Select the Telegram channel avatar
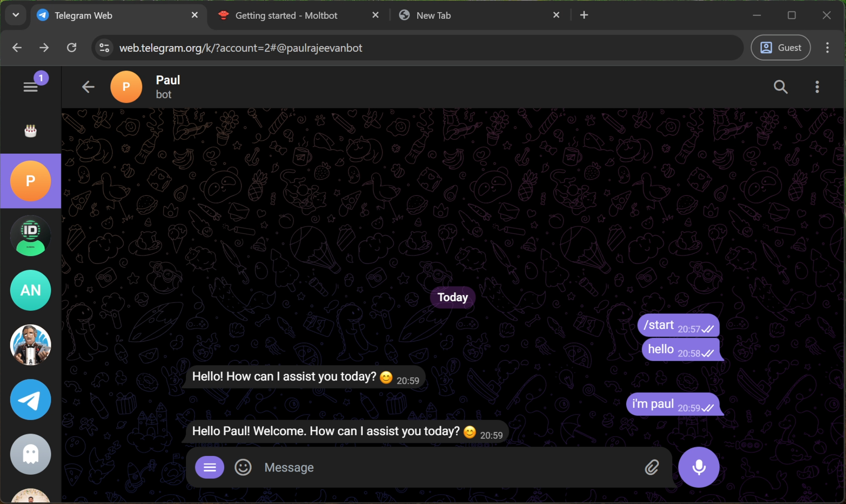The height and width of the screenshot is (504, 846). coord(31,399)
